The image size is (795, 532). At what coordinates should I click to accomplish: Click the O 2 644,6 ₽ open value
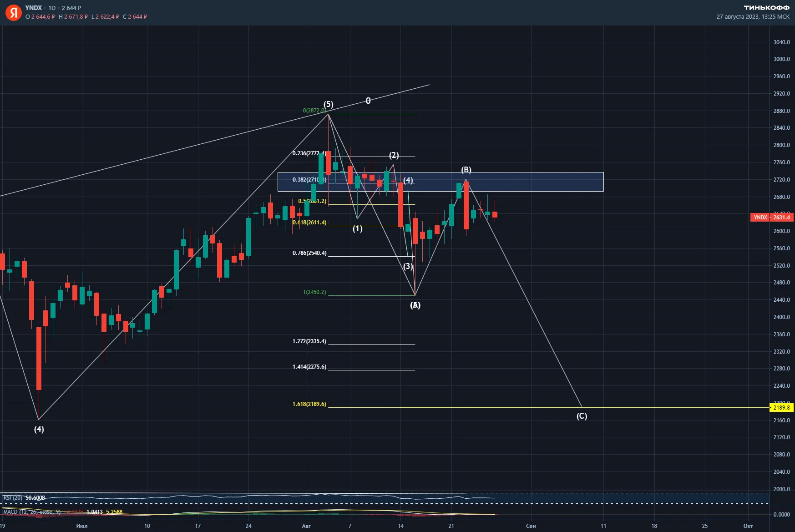click(40, 17)
